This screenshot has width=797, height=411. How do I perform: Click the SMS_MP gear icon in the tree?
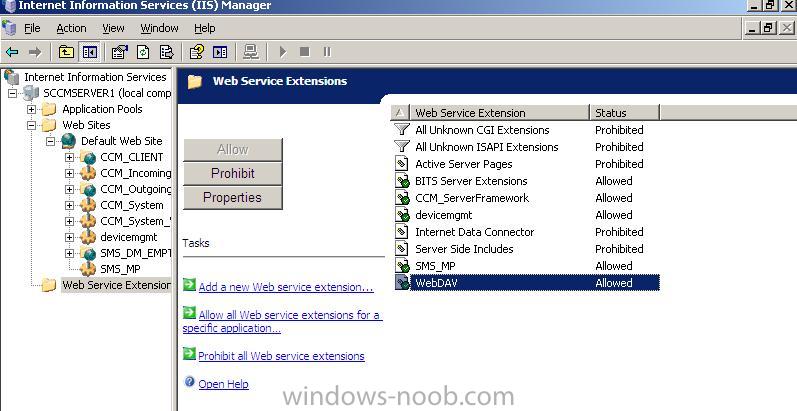[x=88, y=269]
